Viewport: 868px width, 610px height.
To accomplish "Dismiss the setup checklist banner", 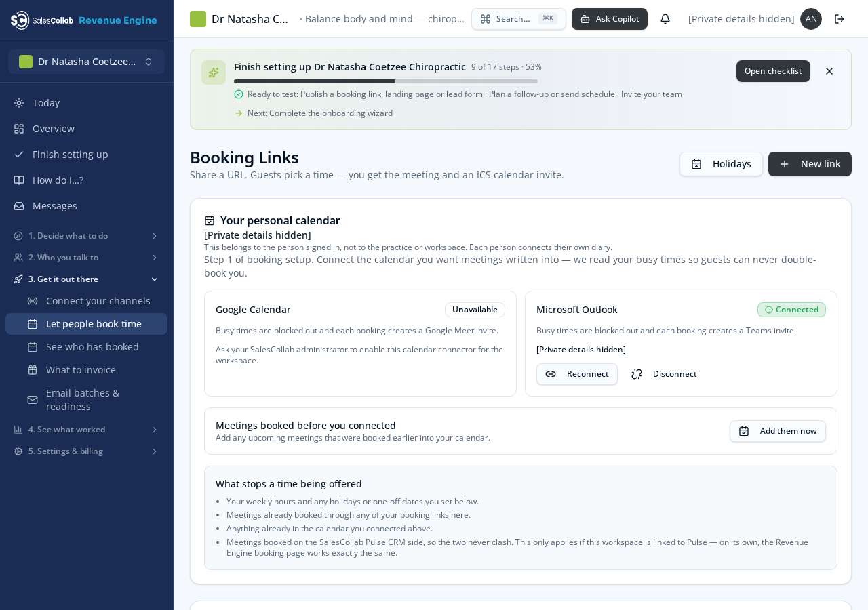I will tap(829, 71).
